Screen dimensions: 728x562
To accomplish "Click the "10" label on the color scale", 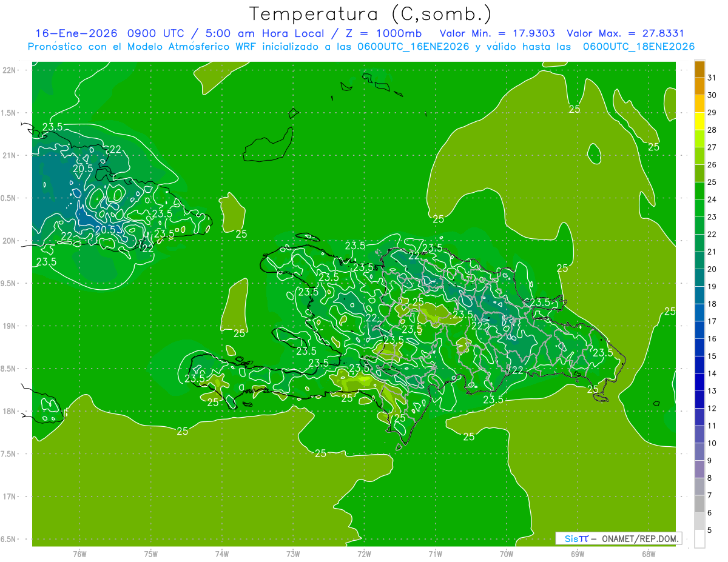I will 712,443.
